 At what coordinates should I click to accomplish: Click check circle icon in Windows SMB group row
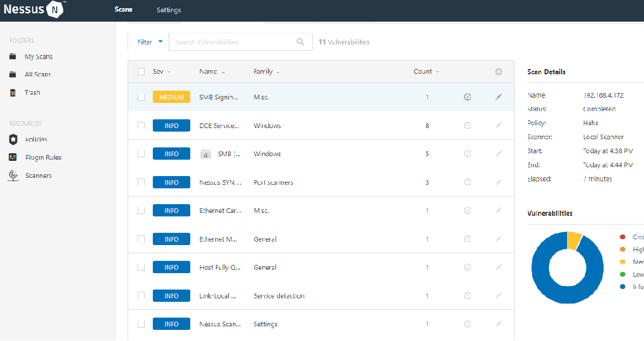tap(467, 154)
